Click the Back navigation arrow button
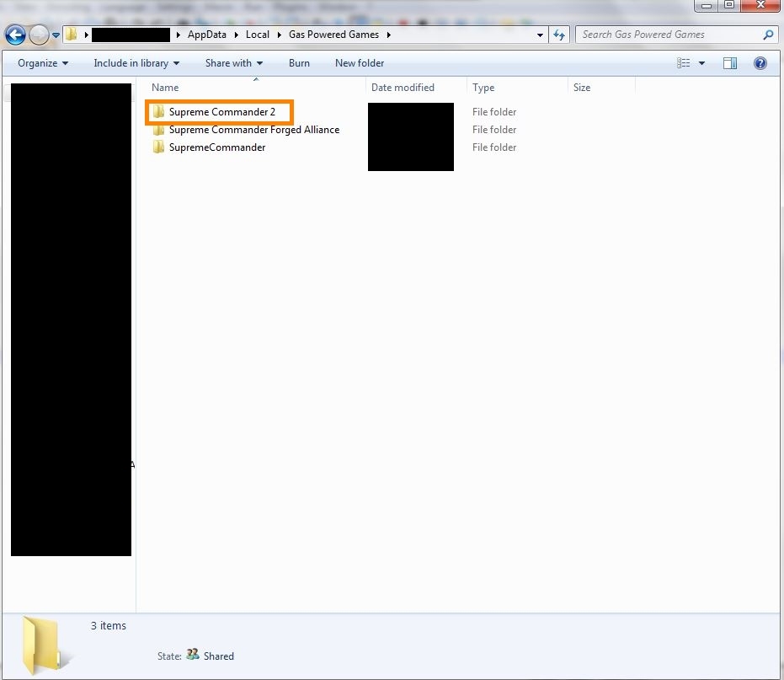 (x=15, y=35)
